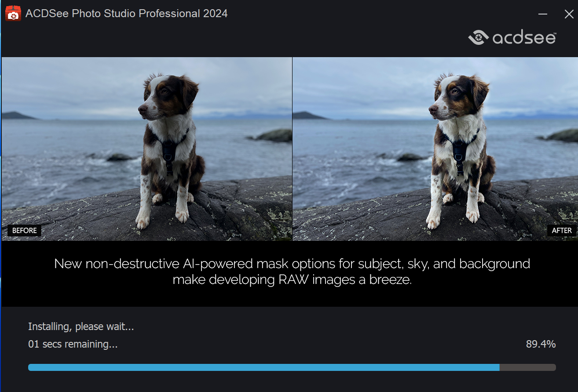This screenshot has height=392, width=578.
Task: Click the BEFORE label badge
Action: pyautogui.click(x=24, y=230)
